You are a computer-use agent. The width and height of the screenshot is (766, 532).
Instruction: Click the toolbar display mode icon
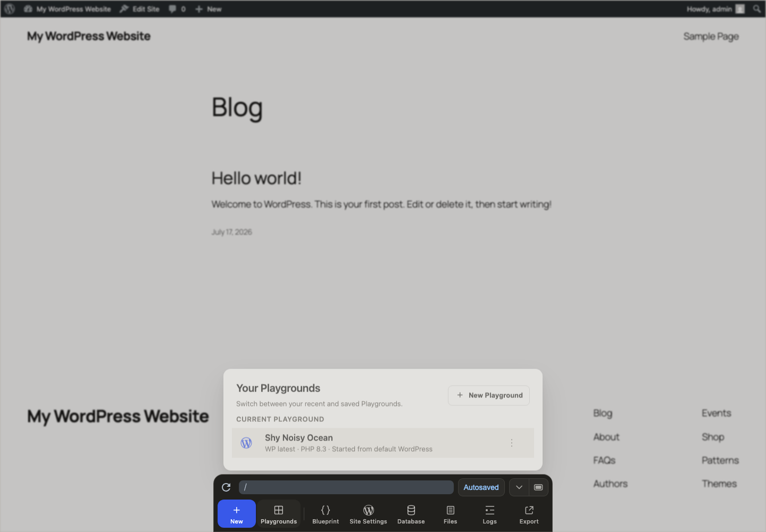[x=538, y=487]
